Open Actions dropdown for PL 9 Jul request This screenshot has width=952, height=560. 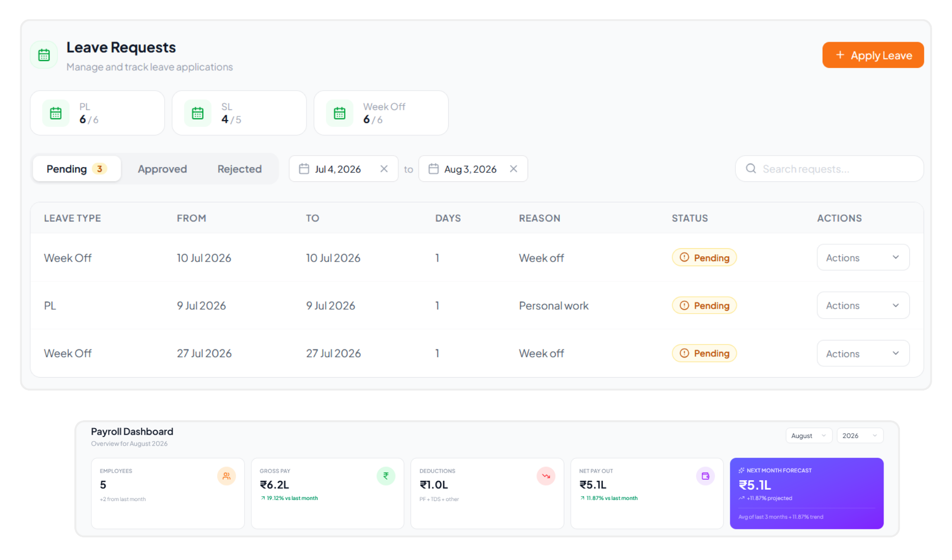pyautogui.click(x=863, y=305)
